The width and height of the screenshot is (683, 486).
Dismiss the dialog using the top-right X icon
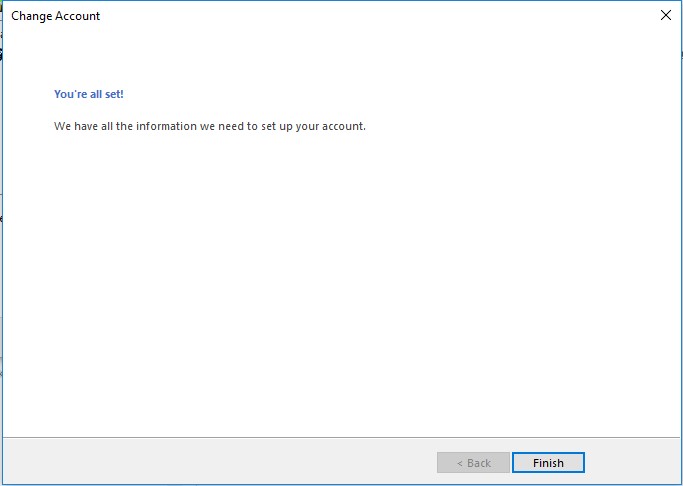tap(666, 15)
